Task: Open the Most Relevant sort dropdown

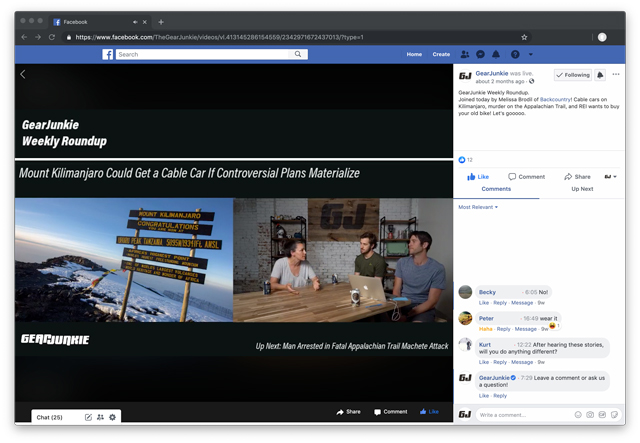Action: 478,207
